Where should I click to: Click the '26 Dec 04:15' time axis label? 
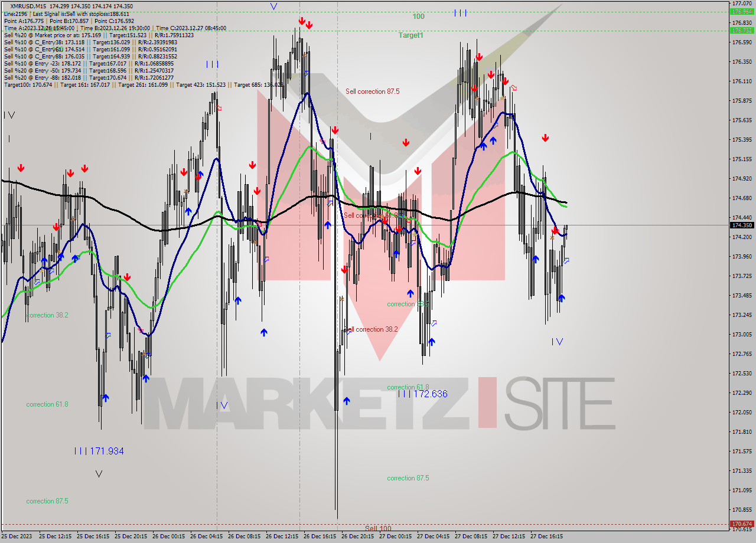[206, 537]
